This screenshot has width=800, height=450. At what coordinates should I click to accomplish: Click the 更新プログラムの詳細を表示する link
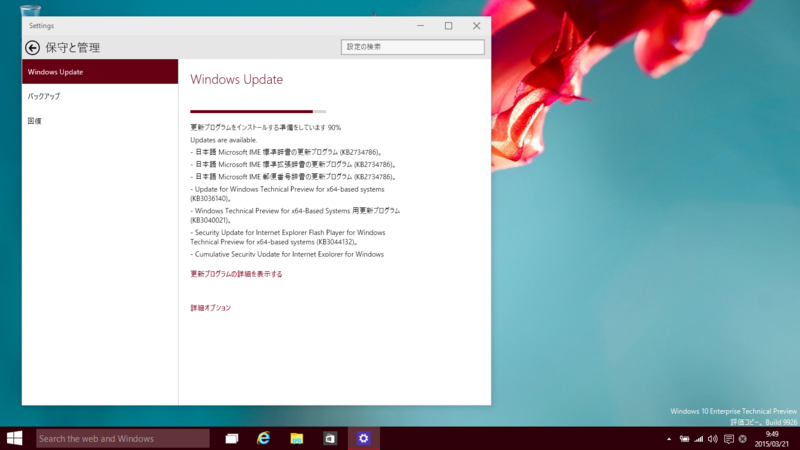click(x=236, y=274)
